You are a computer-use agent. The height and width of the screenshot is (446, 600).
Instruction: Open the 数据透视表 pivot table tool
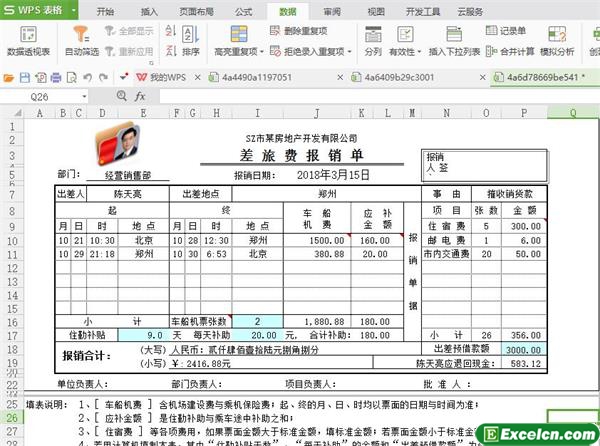click(x=28, y=41)
